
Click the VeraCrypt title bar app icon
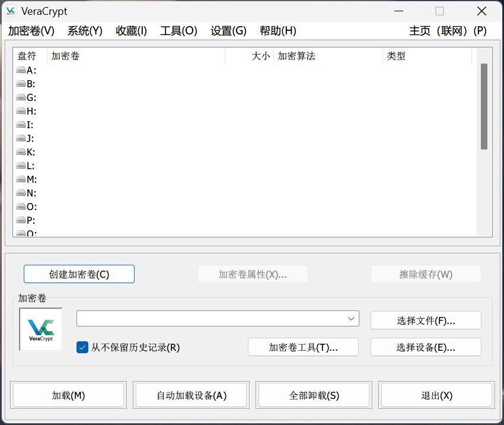coord(11,11)
